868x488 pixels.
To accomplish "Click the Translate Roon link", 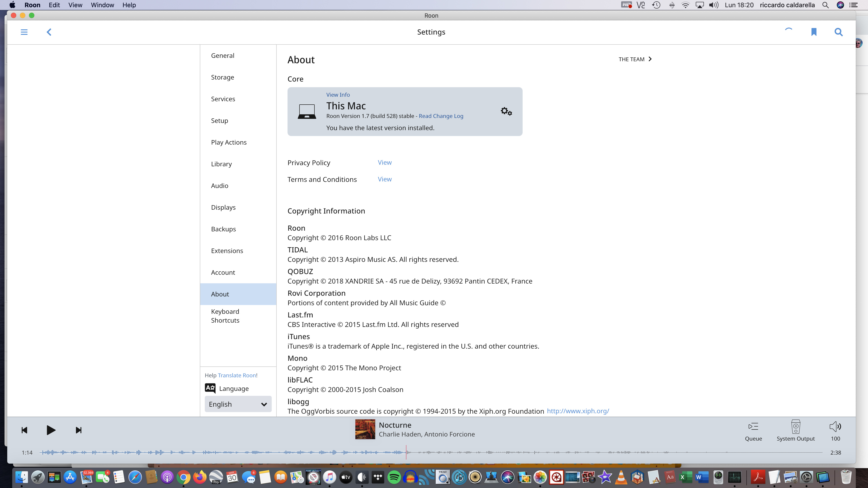I will pos(237,375).
